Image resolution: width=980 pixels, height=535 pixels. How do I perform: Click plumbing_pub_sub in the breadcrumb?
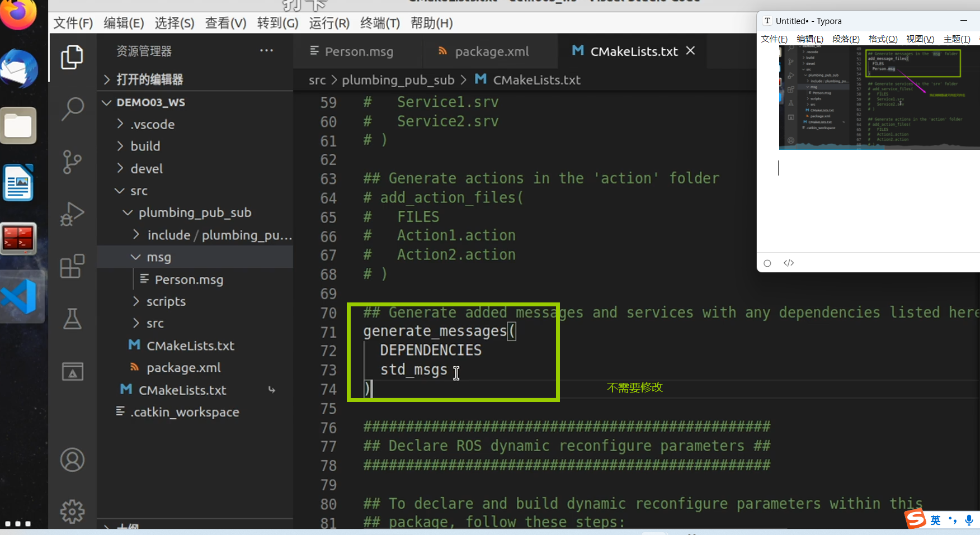coord(398,80)
